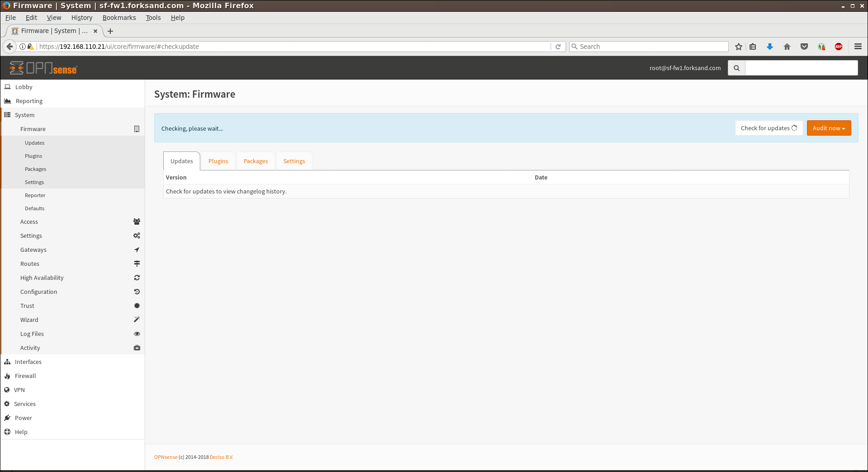Viewport: 868px width, 472px height.
Task: Switch to the Packages tab
Action: 255,161
